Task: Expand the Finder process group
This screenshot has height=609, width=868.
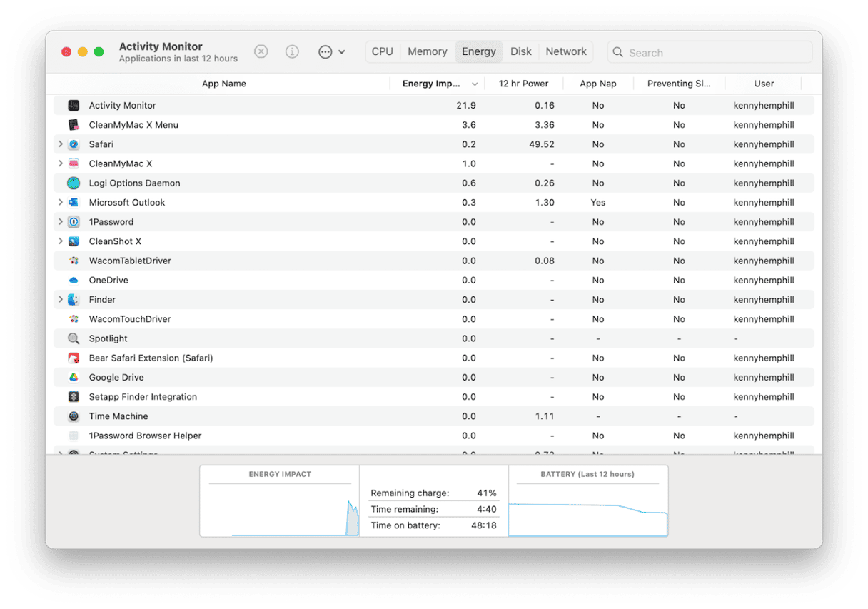Action: (x=61, y=300)
